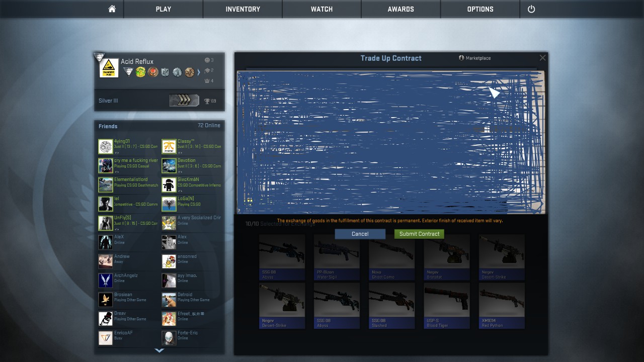The height and width of the screenshot is (362, 644).
Task: Click EnricoAF's avatar in friends list
Action: (106, 338)
